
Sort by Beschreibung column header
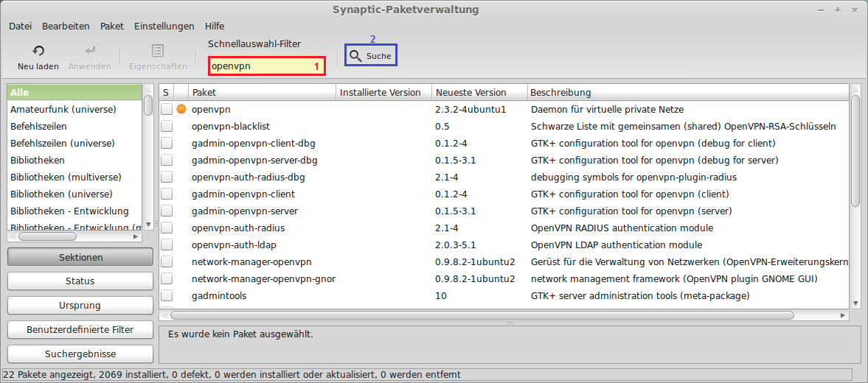click(x=687, y=92)
